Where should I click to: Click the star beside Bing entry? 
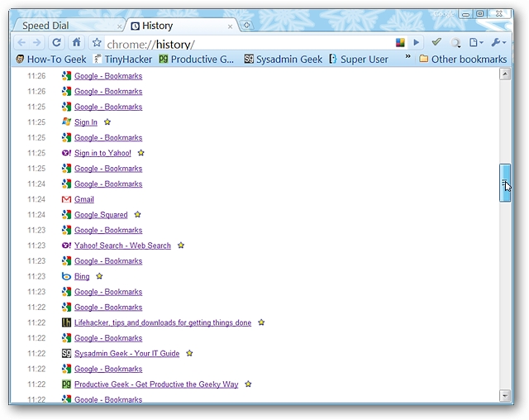[x=99, y=276]
